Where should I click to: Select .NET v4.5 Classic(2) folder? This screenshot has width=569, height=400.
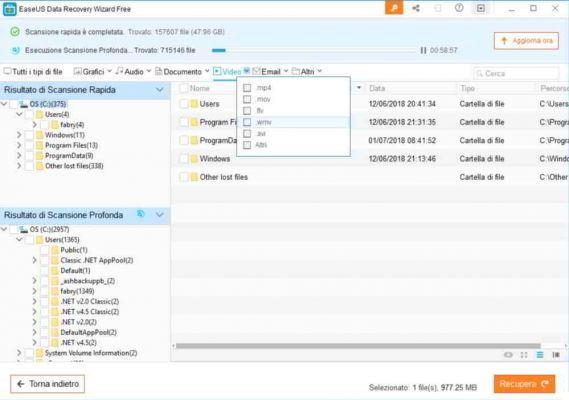(x=90, y=312)
